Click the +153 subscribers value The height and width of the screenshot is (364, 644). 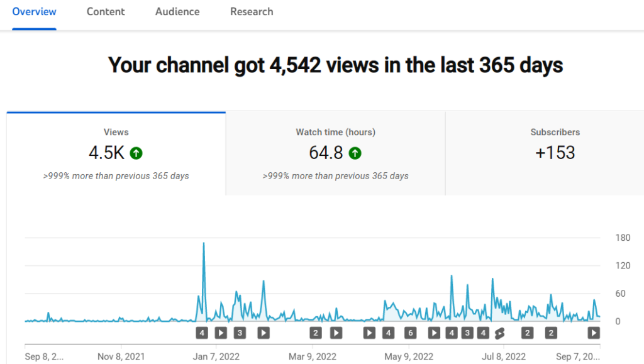tap(555, 153)
